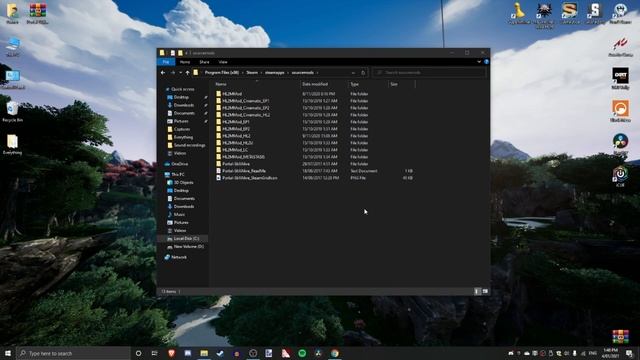Select steamapps in address breadcrumb
Screen dimensions: 640x360
click(275, 73)
